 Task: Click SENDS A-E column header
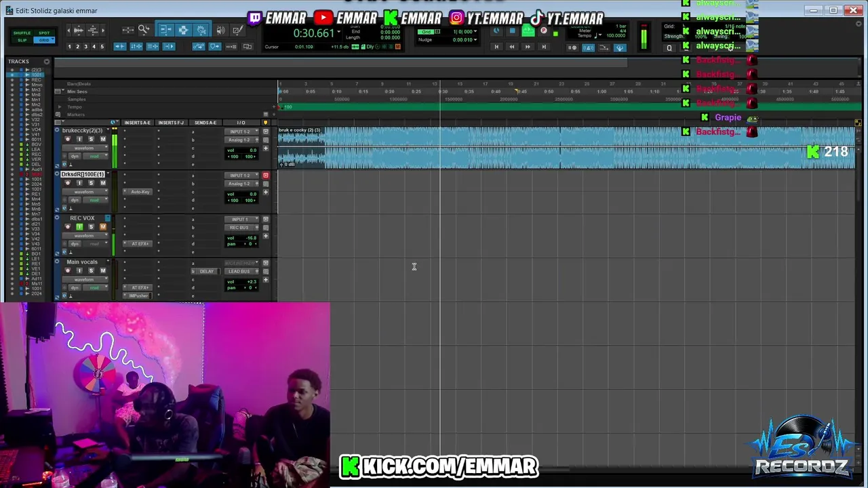(205, 123)
